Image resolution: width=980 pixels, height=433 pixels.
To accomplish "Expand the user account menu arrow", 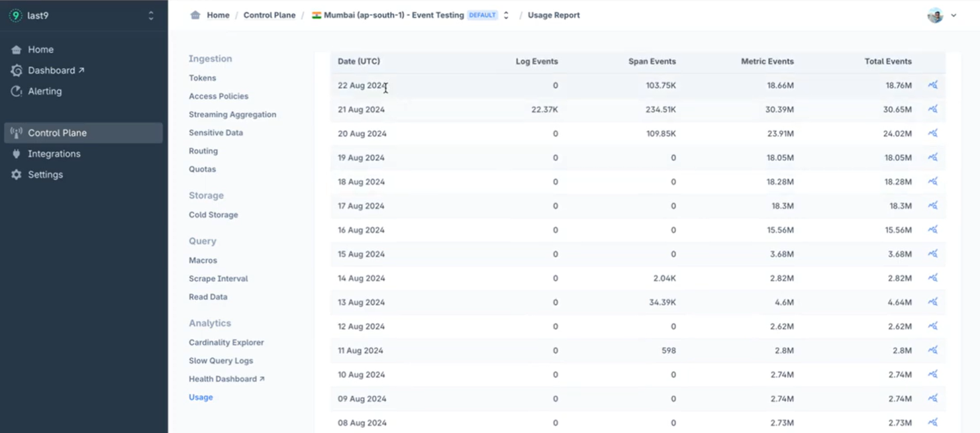I will tap(954, 15).
